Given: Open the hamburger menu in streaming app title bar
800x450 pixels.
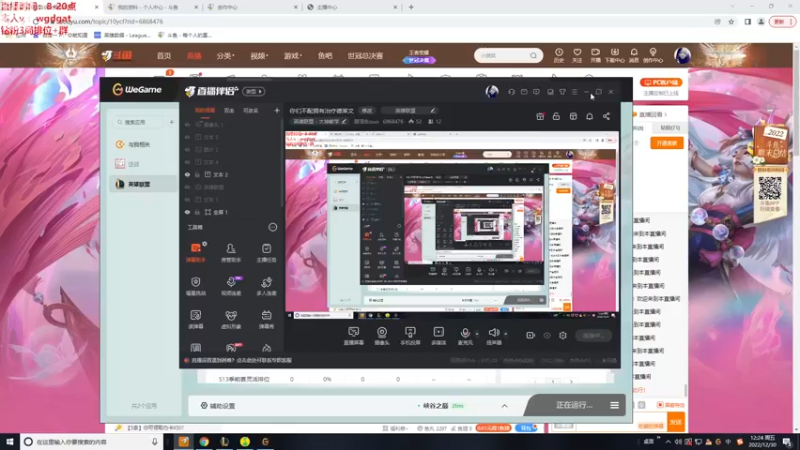Looking at the screenshot, I should coord(574,92).
